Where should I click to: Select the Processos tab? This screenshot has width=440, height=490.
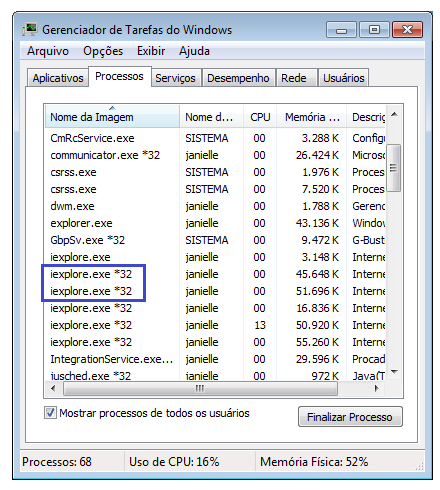[119, 76]
